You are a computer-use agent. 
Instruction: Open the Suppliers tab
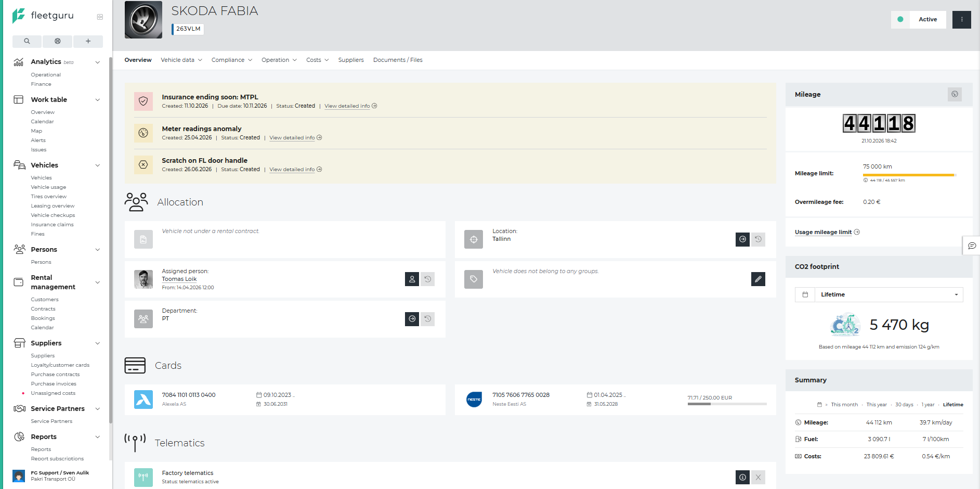click(x=351, y=60)
